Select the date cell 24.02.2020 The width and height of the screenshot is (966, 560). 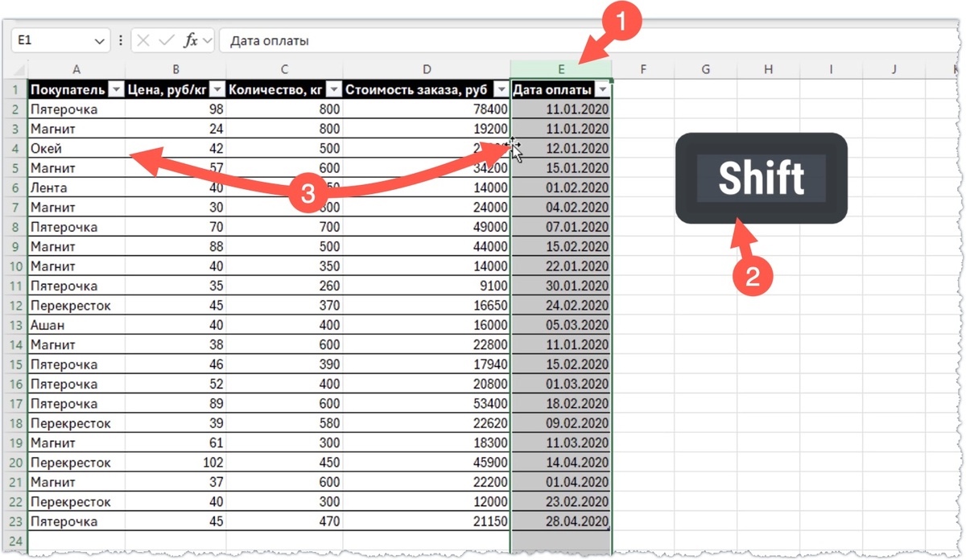(561, 306)
